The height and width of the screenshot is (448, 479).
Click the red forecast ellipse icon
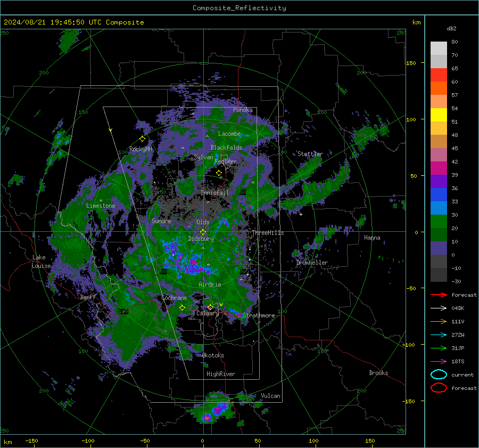click(439, 388)
